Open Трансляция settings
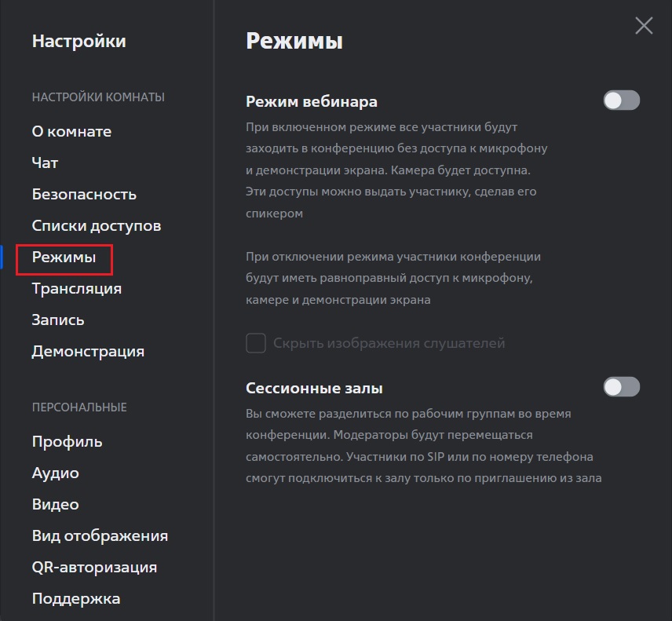The width and height of the screenshot is (672, 621). tap(77, 288)
